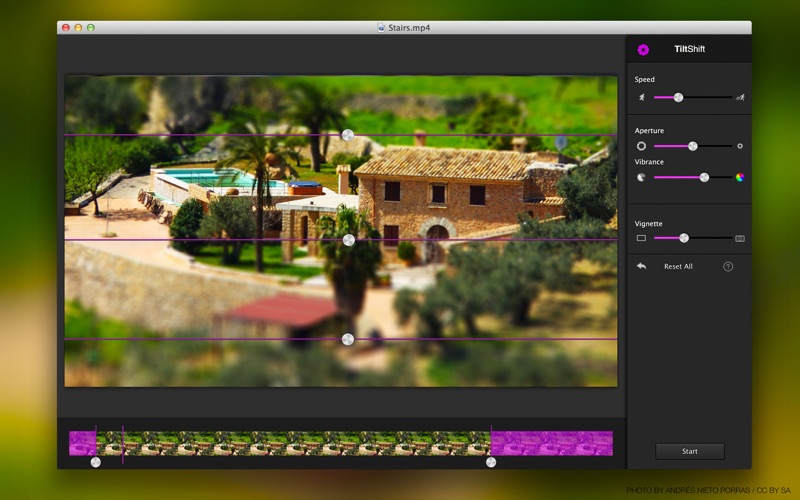Click the Stairs.mp4 window title text
Screen dimensions: 800x500
click(x=409, y=28)
